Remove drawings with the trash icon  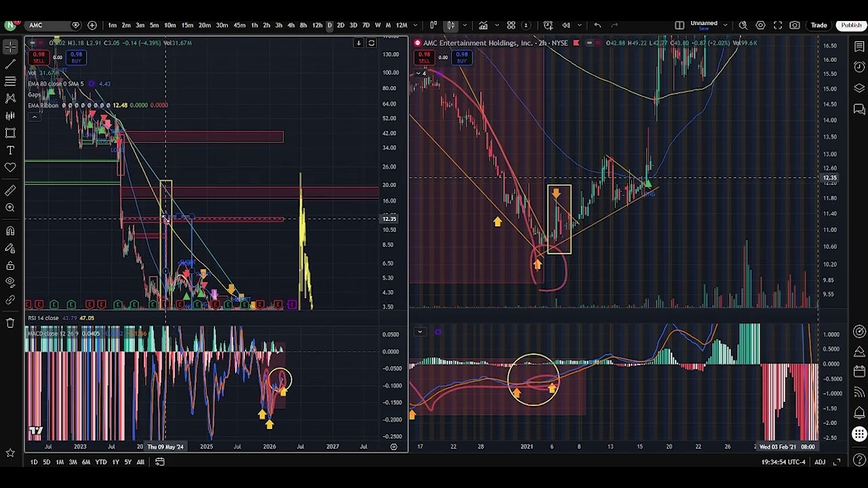pos(10,323)
